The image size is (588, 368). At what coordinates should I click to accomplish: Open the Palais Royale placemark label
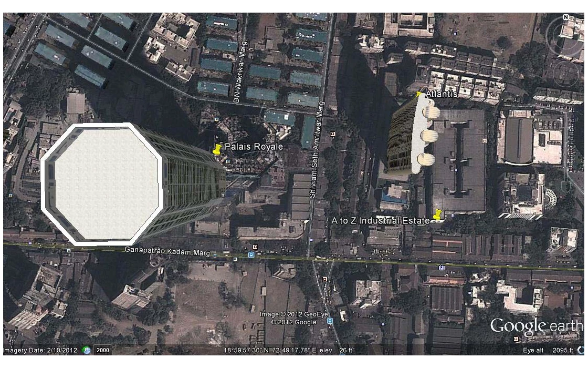[x=254, y=147]
